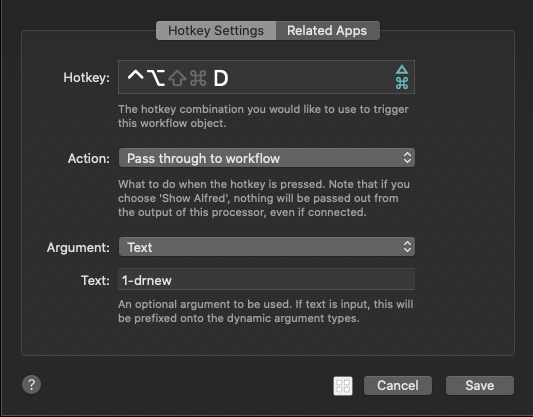The width and height of the screenshot is (533, 417).
Task: Click the Option modifier symbol in the hotkey
Action: coord(156,78)
